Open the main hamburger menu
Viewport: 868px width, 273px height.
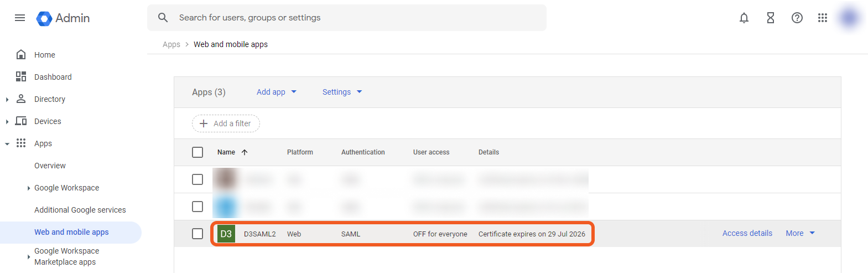tap(20, 18)
